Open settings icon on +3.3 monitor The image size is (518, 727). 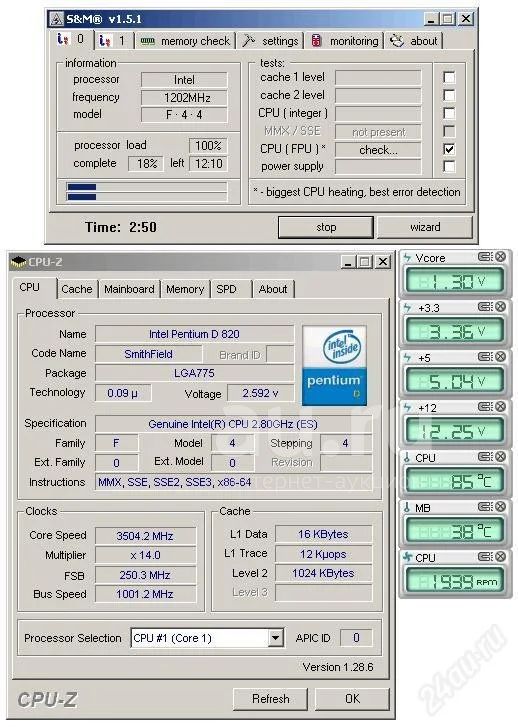pyautogui.click(x=486, y=307)
